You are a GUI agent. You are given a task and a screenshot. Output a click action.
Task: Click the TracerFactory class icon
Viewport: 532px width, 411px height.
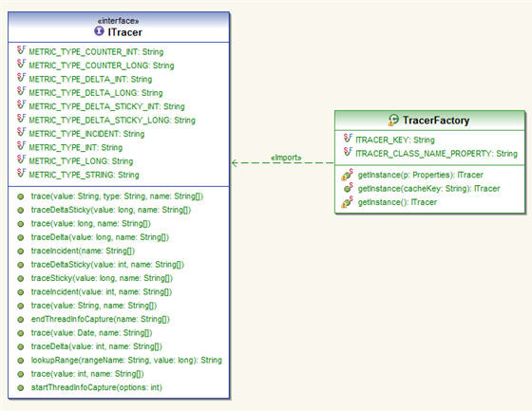tap(393, 120)
